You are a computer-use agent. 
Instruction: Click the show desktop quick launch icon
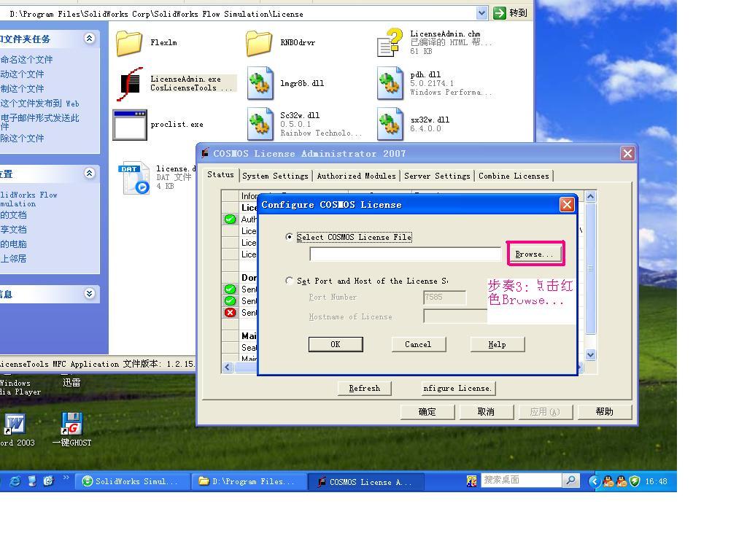[x=32, y=481]
